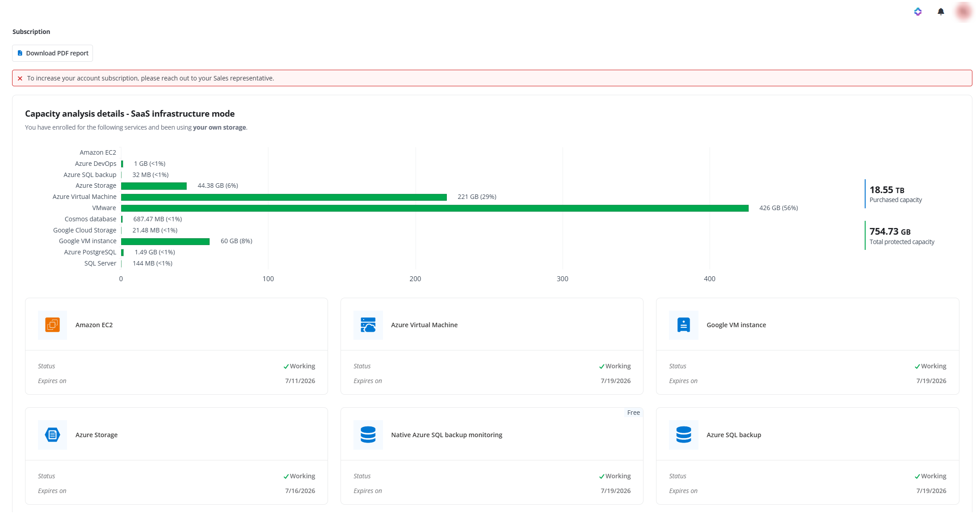This screenshot has width=980, height=523.
Task: Click Native Azure SQL backup monitoring title
Action: click(446, 435)
